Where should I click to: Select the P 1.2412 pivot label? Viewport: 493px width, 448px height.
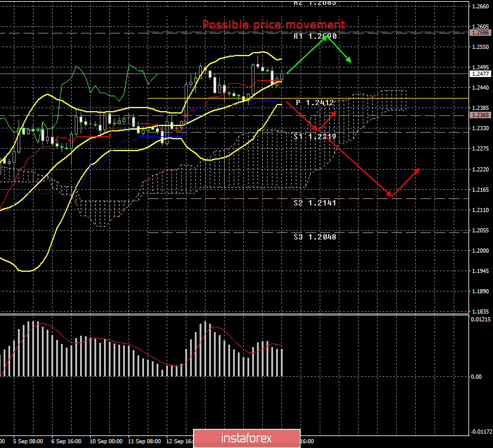click(316, 103)
